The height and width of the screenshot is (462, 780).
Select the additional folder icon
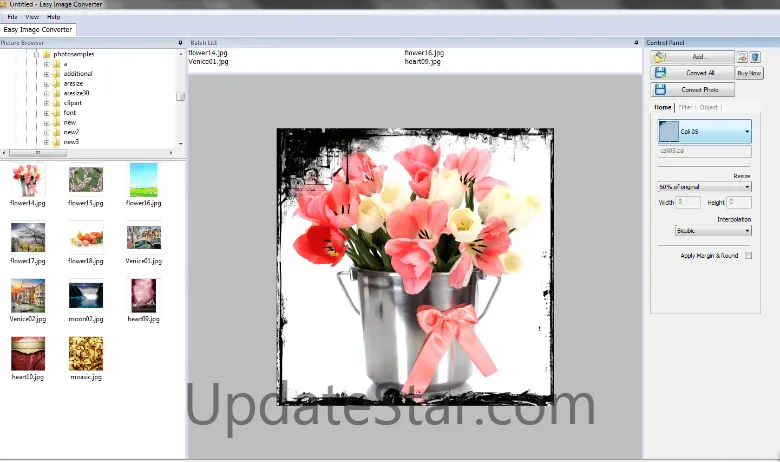[57, 74]
